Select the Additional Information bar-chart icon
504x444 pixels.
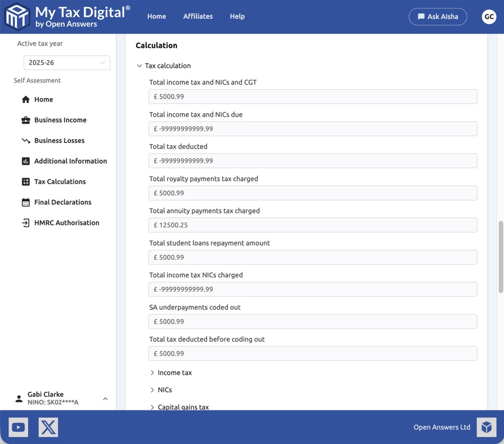point(26,161)
